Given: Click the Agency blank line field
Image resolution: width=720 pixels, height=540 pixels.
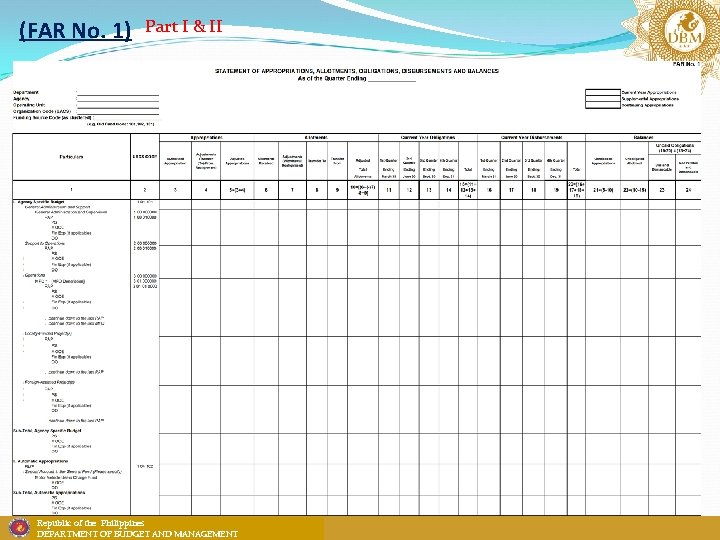Looking at the screenshot, I should coord(118,99).
